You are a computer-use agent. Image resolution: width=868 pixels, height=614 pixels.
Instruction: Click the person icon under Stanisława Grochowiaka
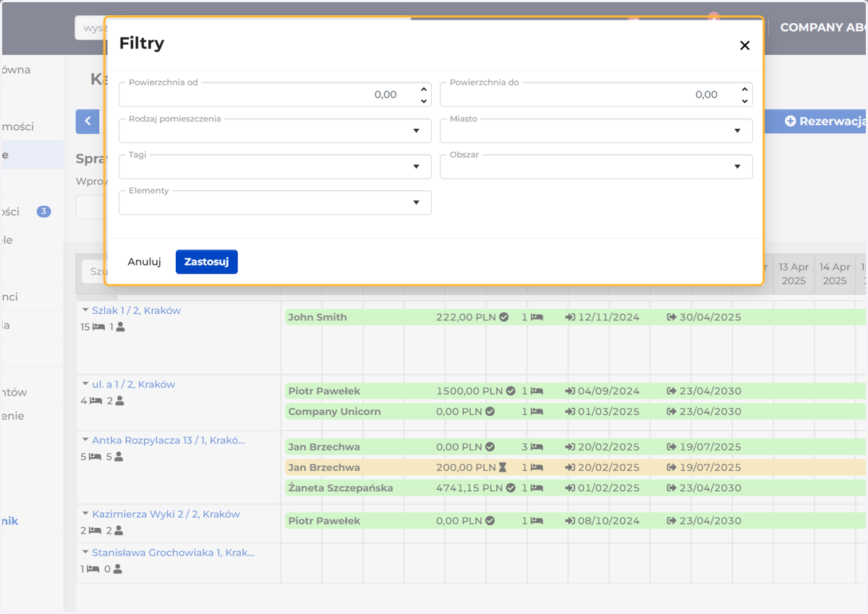point(117,569)
